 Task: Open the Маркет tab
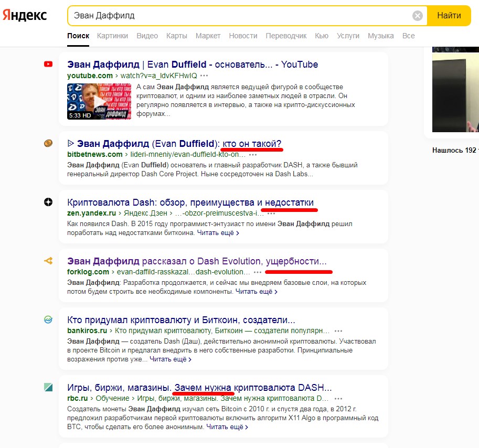[x=208, y=36]
